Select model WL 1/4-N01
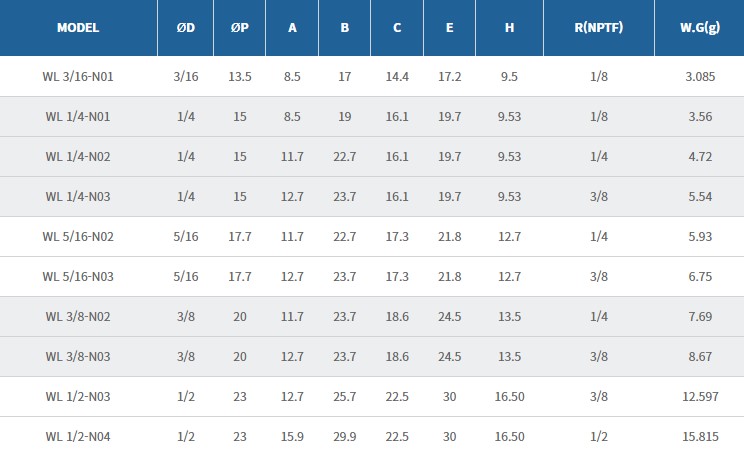This screenshot has width=744, height=453. click(78, 116)
